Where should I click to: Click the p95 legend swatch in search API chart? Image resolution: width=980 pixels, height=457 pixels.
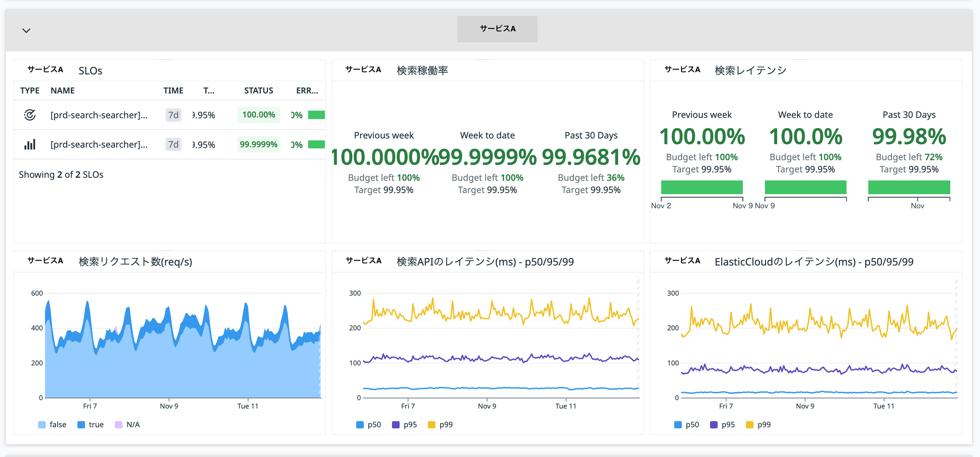pyautogui.click(x=396, y=425)
